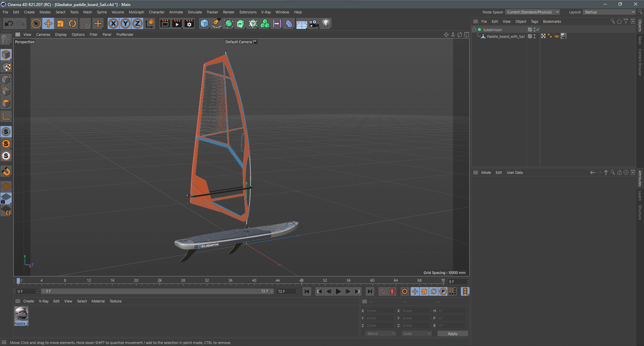Open Scale mode dropdown

click(416, 334)
